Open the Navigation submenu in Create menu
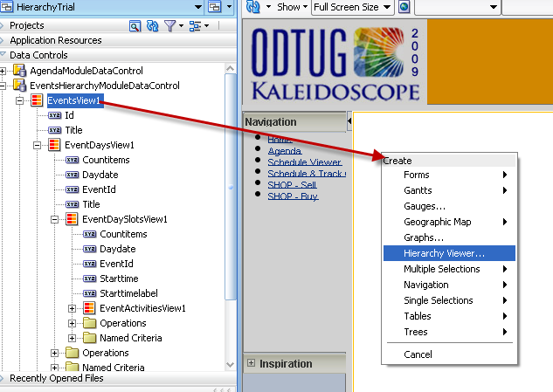553x392 pixels. tap(449, 285)
